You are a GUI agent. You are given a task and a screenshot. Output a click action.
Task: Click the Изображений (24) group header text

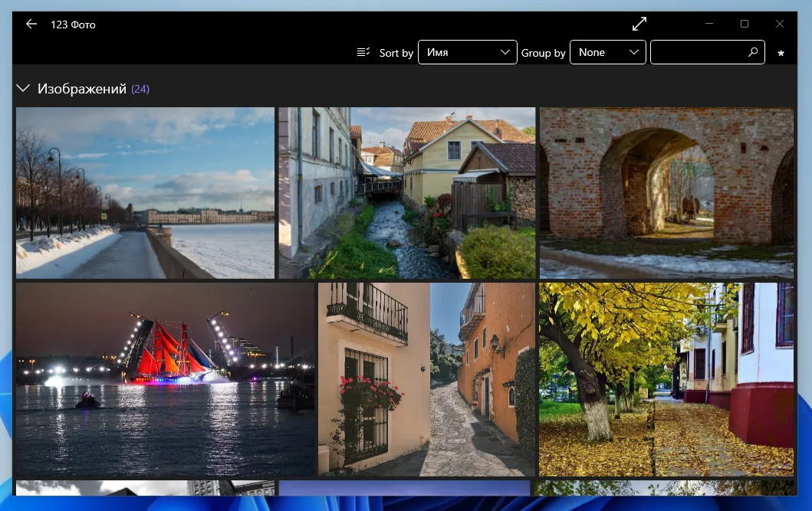[x=82, y=89]
